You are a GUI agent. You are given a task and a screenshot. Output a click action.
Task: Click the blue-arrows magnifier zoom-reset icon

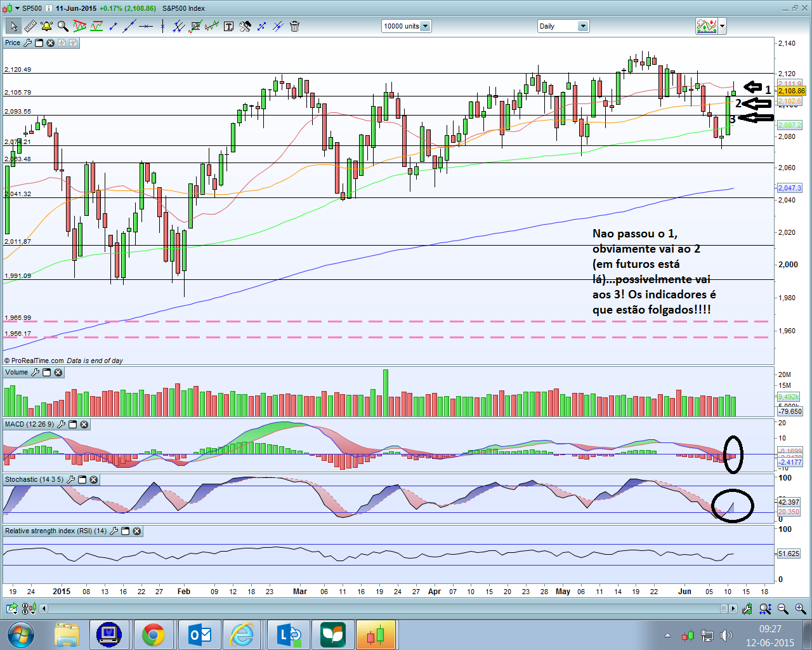(765, 609)
